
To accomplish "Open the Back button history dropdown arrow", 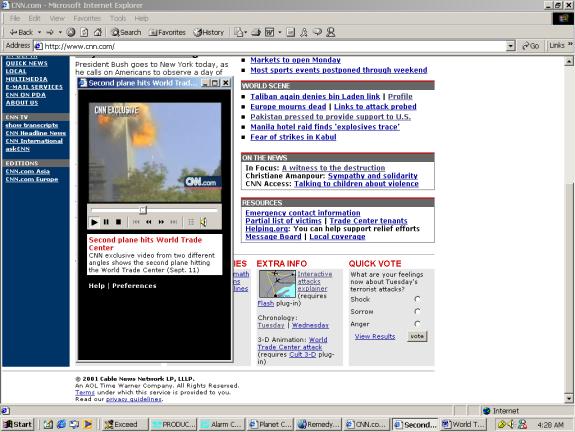I will click(39, 32).
